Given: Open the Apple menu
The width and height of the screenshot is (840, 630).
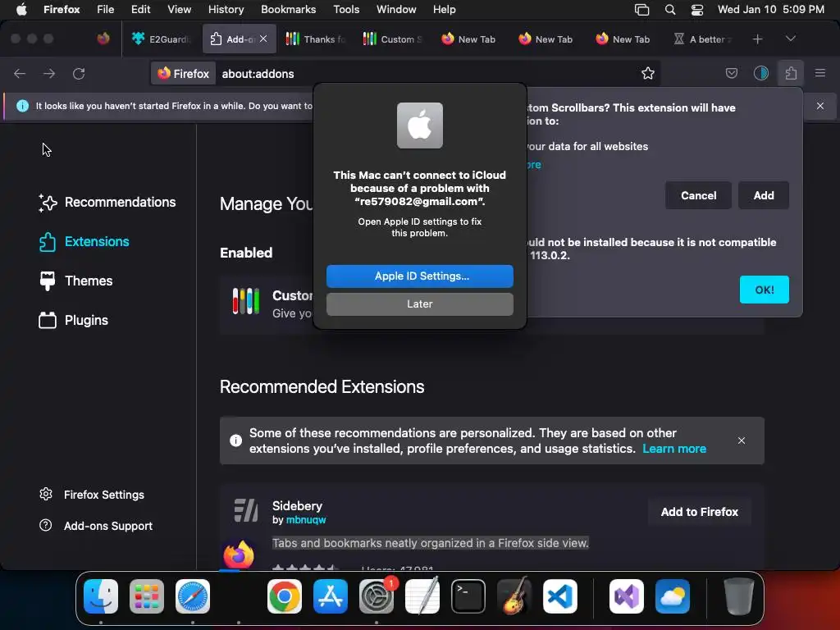Looking at the screenshot, I should tap(21, 10).
